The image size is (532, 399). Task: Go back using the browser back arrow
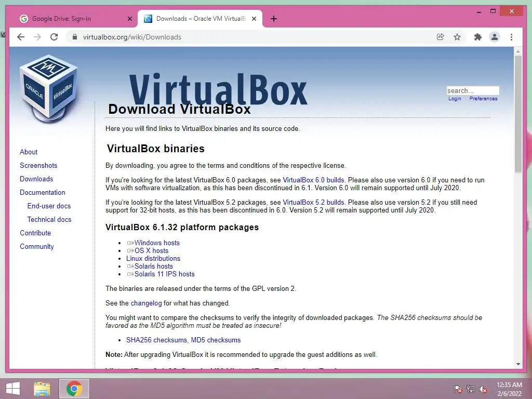(21, 37)
